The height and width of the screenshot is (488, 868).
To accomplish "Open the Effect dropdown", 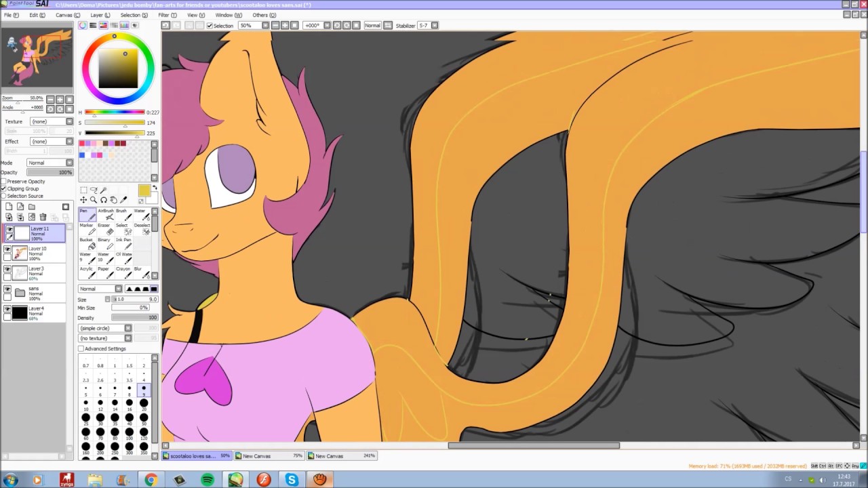I will (x=52, y=142).
